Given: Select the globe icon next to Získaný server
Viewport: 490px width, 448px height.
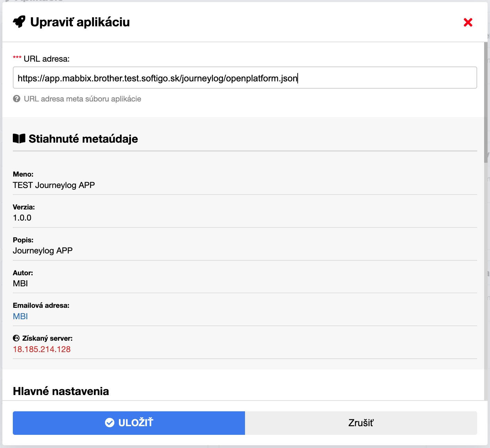Looking at the screenshot, I should (16, 338).
